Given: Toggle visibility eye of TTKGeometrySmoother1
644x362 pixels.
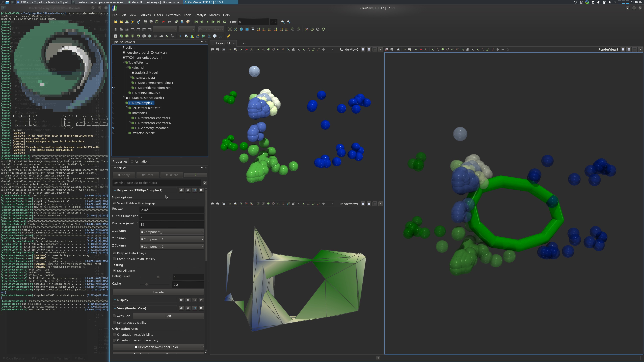Looking at the screenshot, I should pyautogui.click(x=113, y=128).
